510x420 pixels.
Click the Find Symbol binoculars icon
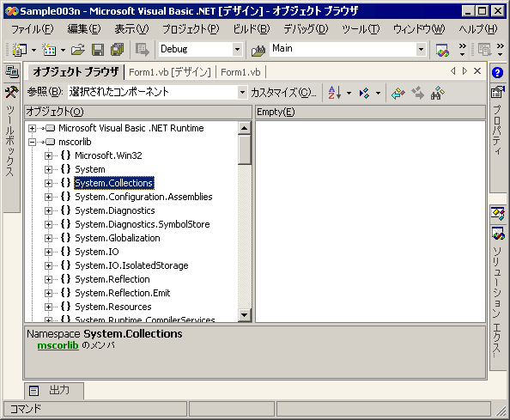tap(438, 94)
